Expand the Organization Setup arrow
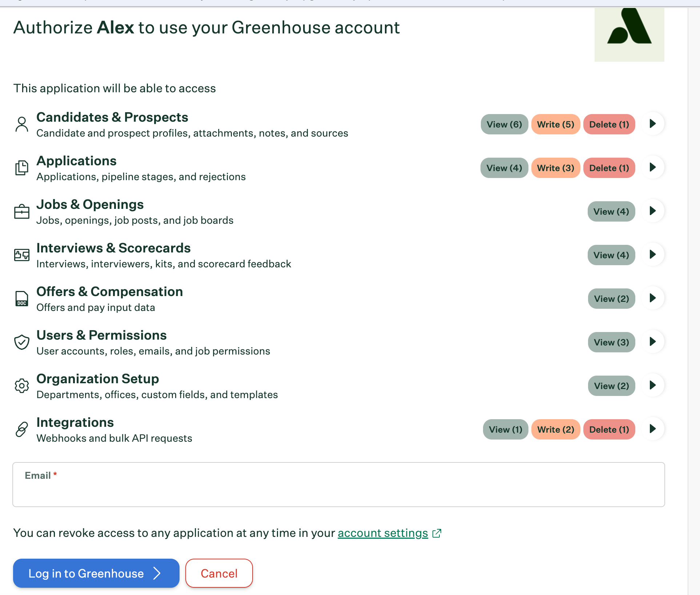 tap(653, 385)
